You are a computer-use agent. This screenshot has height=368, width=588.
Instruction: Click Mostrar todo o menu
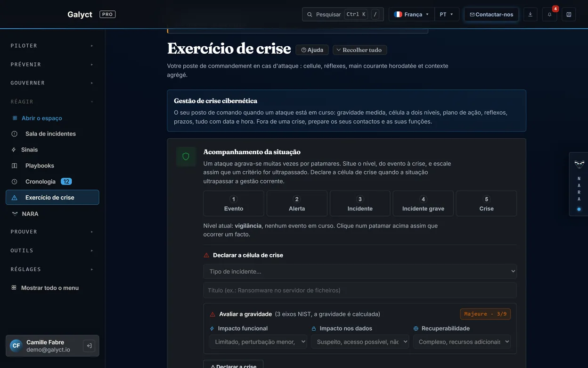[52, 288]
